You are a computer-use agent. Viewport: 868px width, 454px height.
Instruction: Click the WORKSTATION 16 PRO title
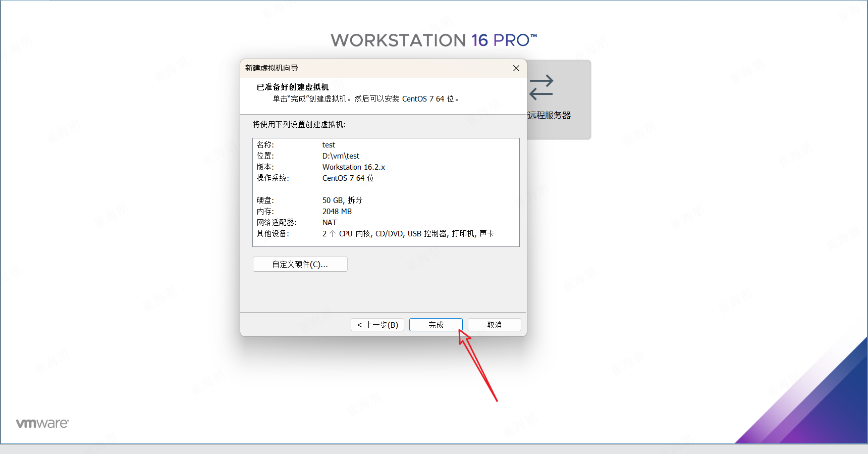click(x=434, y=40)
